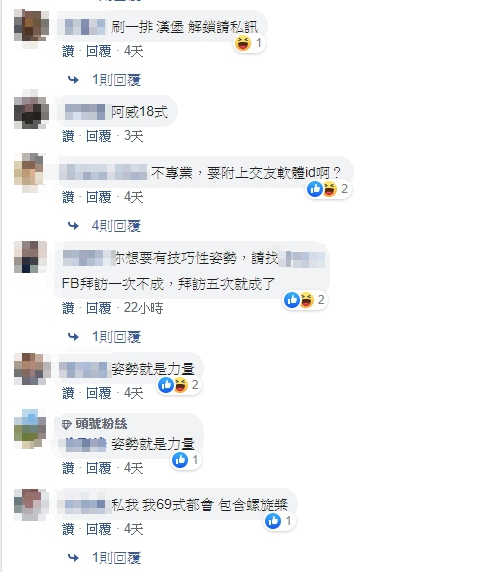492x572 pixels.
Task: Expand 1則回覆 under 刷一排 漢堡 comment
Action: tap(116, 80)
